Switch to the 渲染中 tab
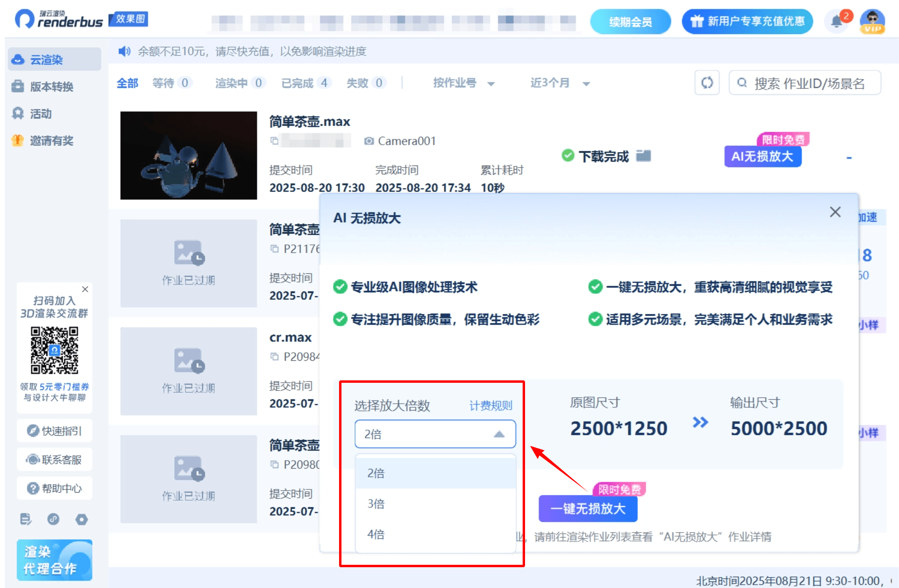 pos(240,83)
